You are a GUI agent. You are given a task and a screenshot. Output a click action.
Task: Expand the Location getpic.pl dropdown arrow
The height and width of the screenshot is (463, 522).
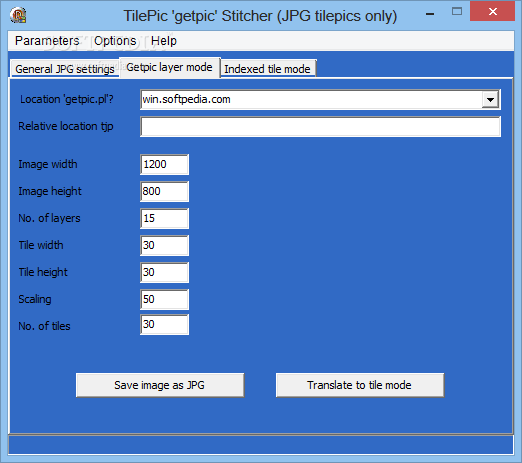(490, 99)
